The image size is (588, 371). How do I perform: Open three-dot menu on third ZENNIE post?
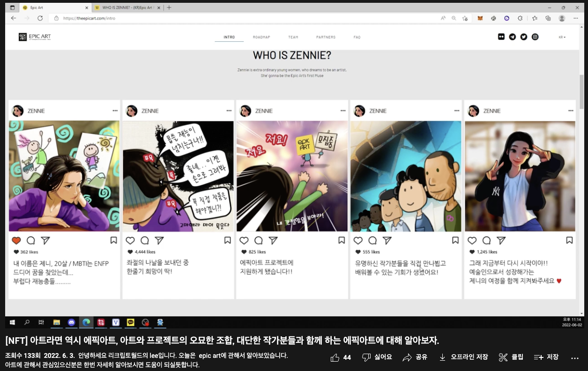pyautogui.click(x=342, y=111)
